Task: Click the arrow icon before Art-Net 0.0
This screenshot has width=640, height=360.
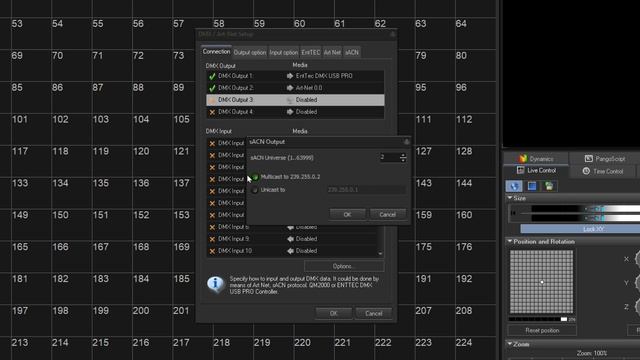Action: coord(290,88)
